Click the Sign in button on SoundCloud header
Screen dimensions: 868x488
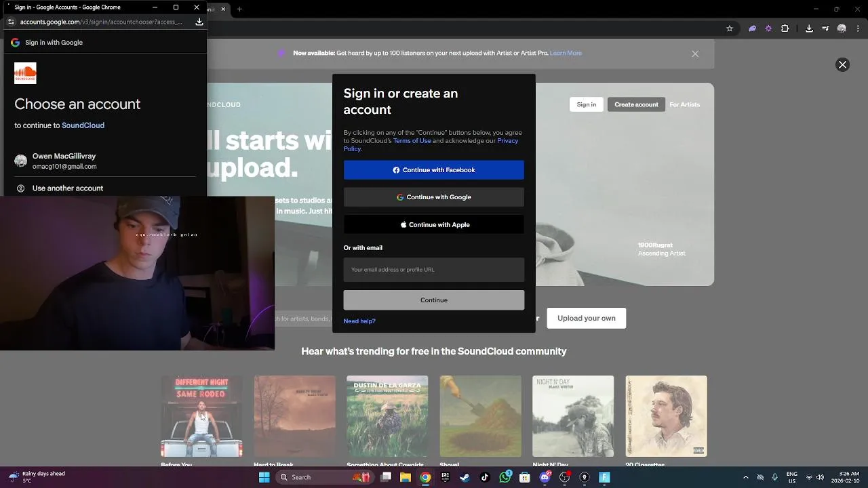(587, 104)
